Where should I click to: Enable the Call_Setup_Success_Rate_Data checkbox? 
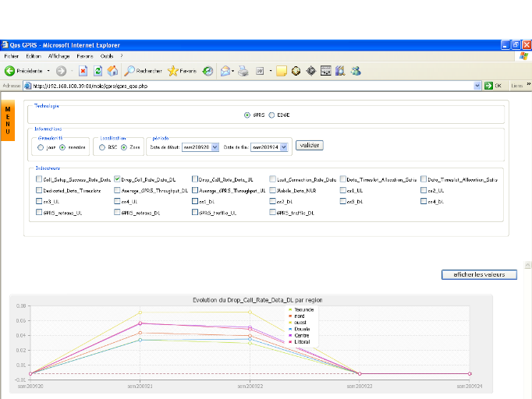38,178
